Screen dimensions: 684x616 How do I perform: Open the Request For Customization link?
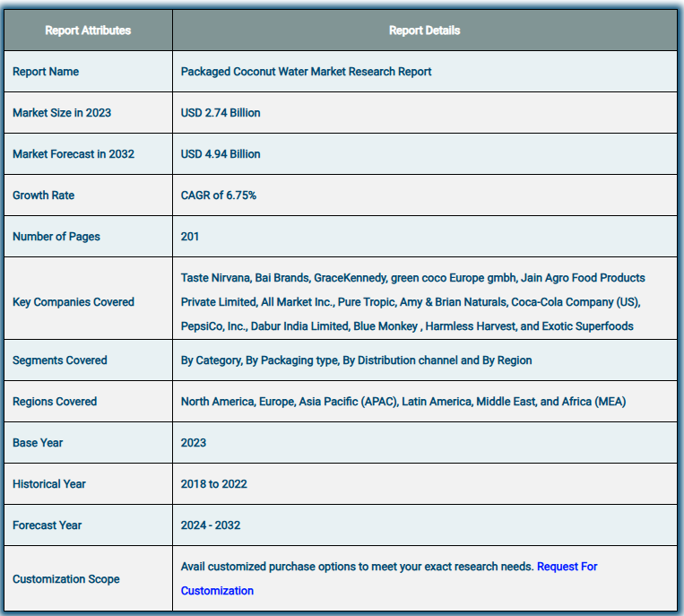pyautogui.click(x=567, y=567)
